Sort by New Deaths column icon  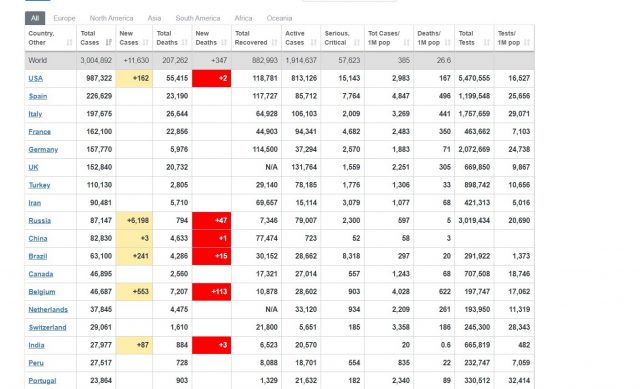[224, 42]
